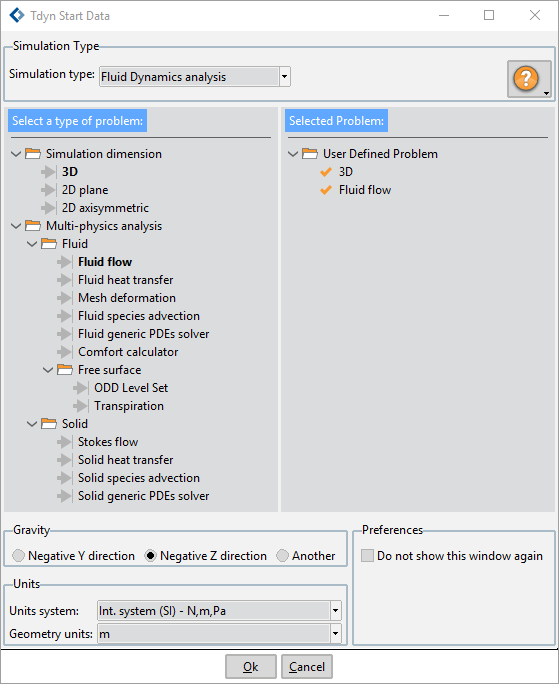Pick Stokes flow label under Solid
The image size is (559, 684).
coord(108,442)
